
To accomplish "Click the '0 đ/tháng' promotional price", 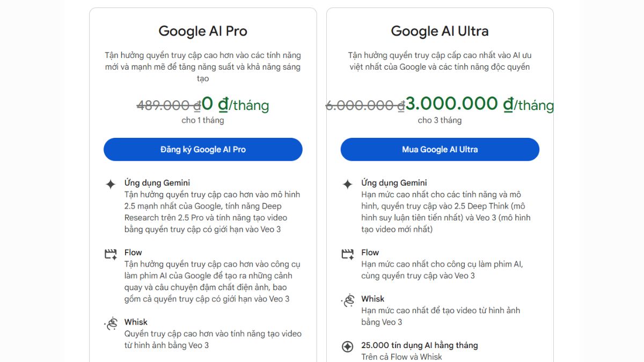I will coord(235,105).
